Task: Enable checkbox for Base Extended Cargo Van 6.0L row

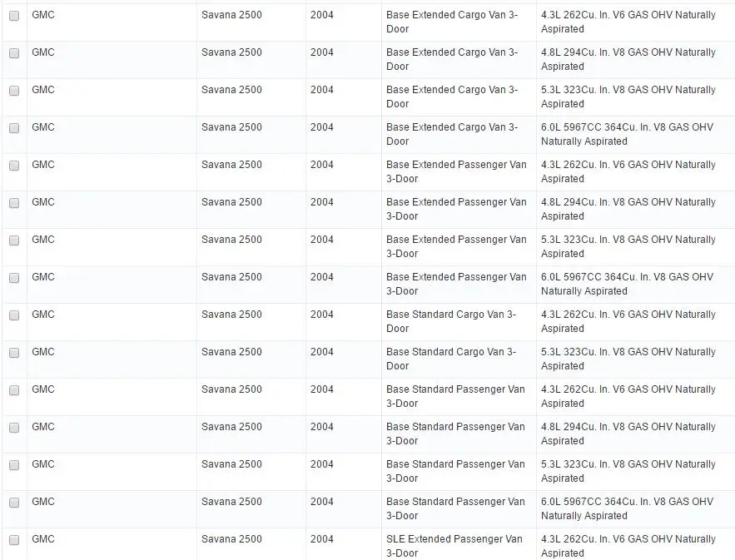Action: coord(14,128)
